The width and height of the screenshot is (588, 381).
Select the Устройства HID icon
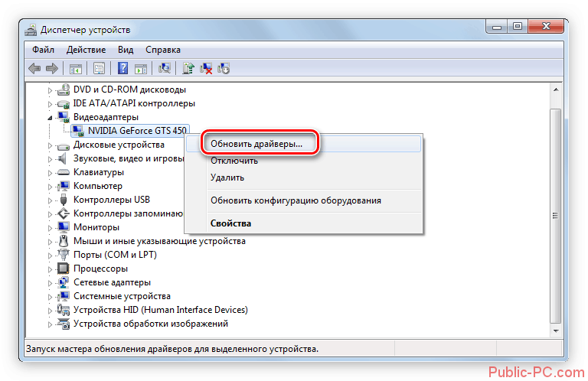(x=64, y=310)
